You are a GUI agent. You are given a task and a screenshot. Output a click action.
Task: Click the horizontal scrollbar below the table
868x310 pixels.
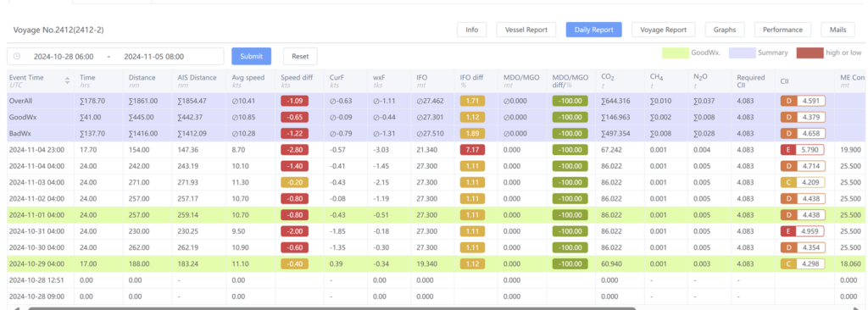[332, 307]
